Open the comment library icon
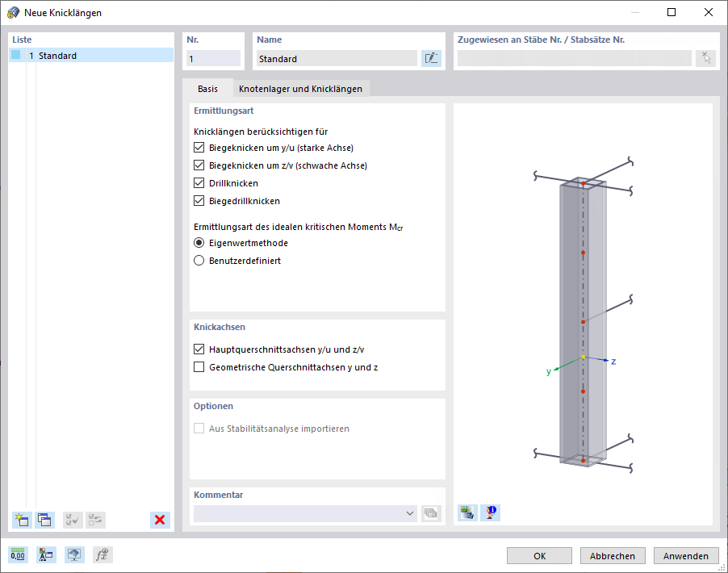 coord(431,513)
